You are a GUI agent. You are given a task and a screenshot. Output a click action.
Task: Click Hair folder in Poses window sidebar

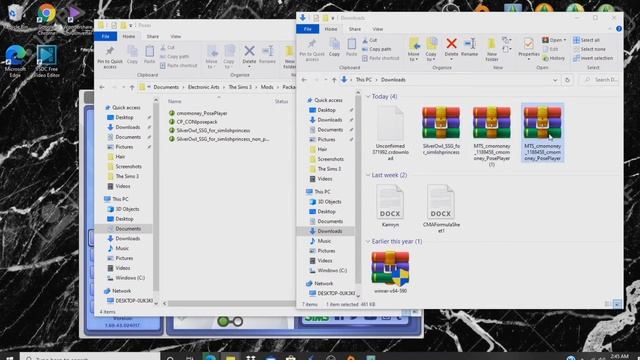(116, 157)
